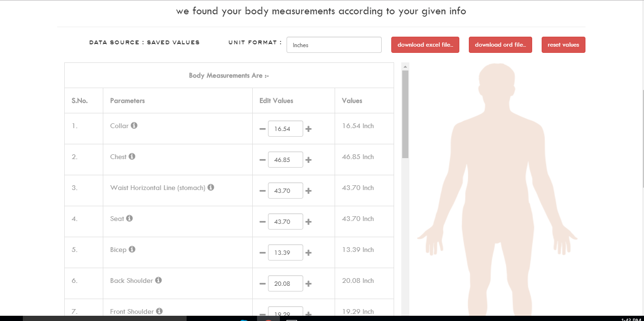Click the download excel file button

point(425,45)
